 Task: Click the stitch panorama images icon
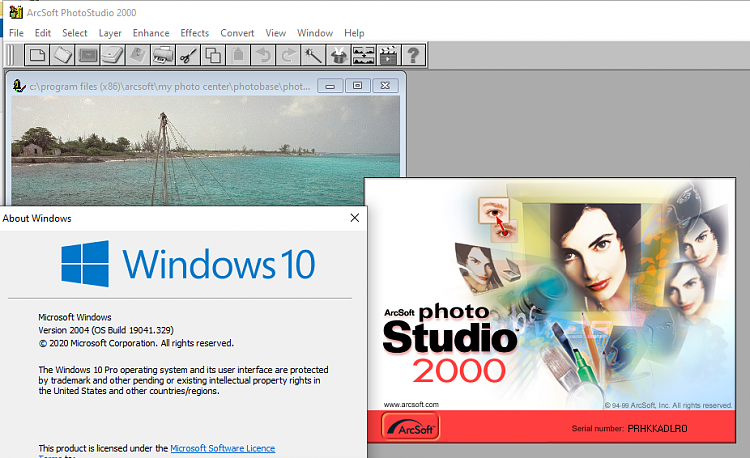[364, 55]
